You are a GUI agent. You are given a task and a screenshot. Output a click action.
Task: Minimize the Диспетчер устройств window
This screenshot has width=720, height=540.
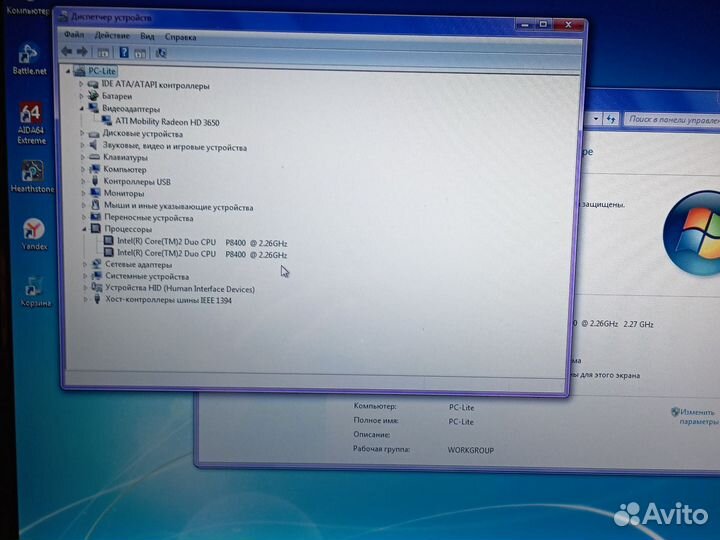pyautogui.click(x=525, y=24)
